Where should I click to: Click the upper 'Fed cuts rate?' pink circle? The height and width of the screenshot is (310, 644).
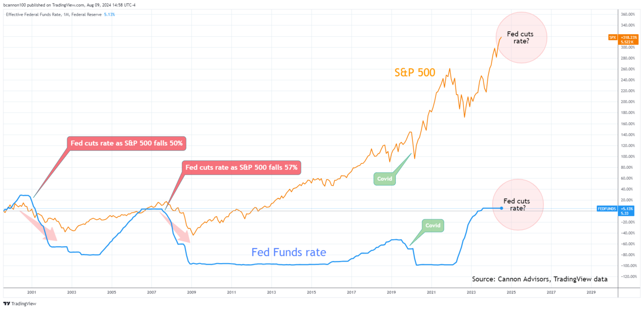(522, 38)
